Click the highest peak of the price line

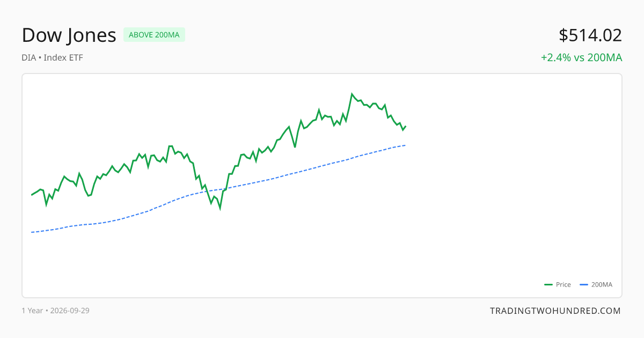352,94
